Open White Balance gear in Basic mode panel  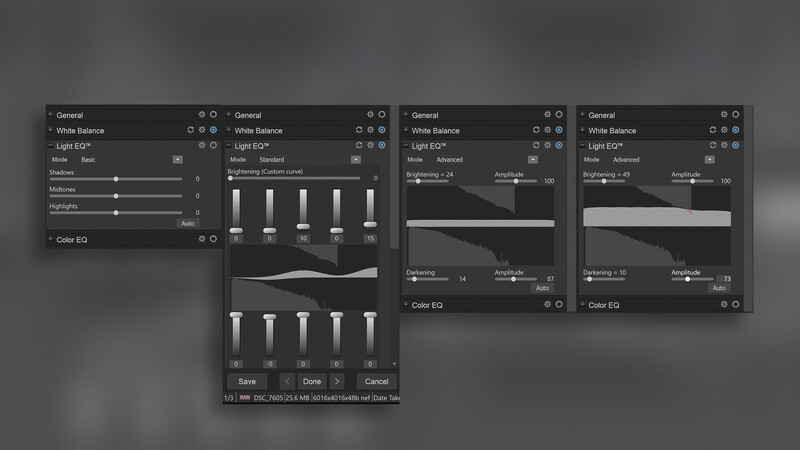tap(202, 130)
